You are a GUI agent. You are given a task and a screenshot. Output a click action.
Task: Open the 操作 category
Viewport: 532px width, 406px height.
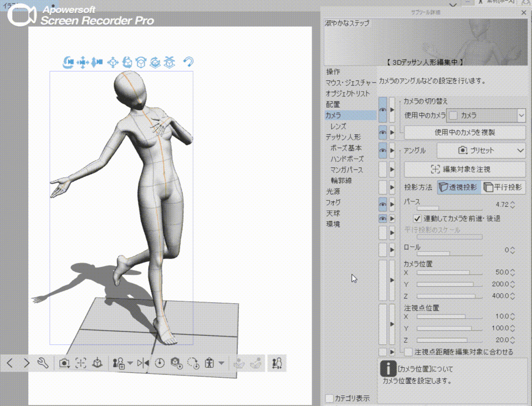[333, 72]
